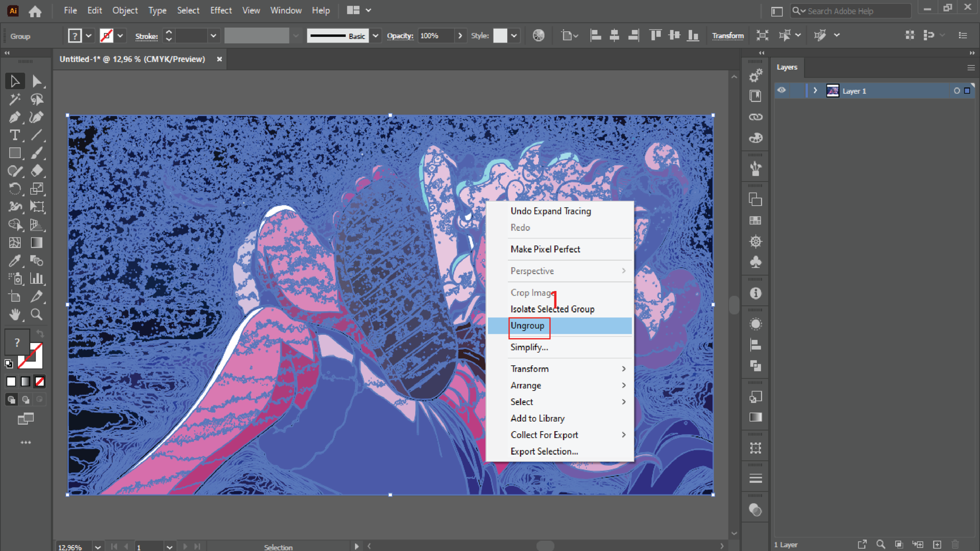The image size is (980, 551).
Task: Select the Type tool
Action: point(15,135)
